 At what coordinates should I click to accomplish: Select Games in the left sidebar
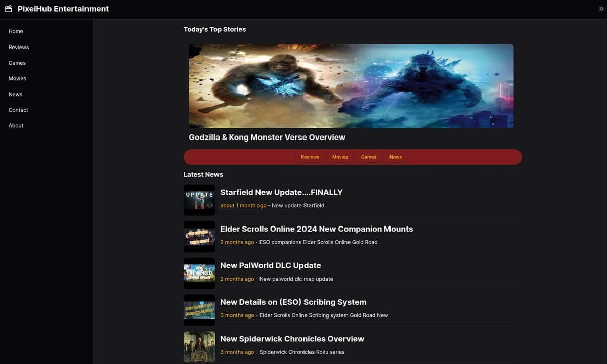point(17,63)
